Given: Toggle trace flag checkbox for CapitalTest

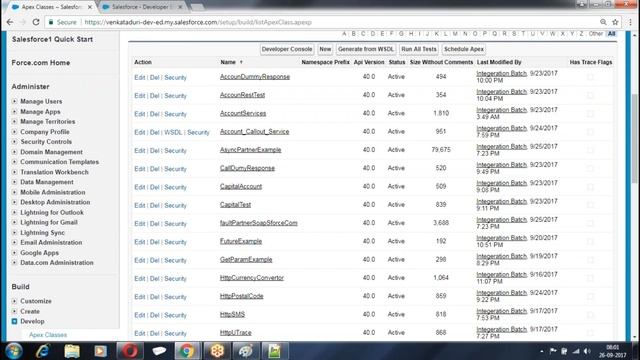Looking at the screenshot, I should (x=590, y=205).
